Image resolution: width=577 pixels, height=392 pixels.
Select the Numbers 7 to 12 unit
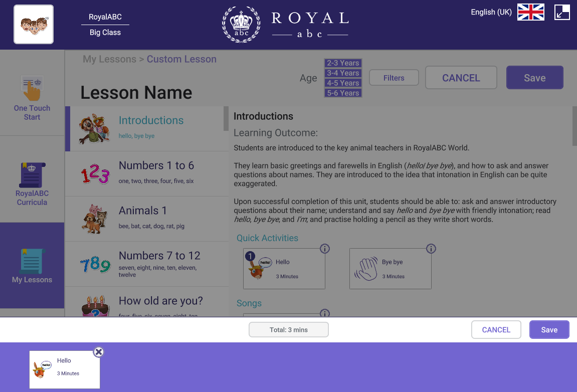(147, 264)
